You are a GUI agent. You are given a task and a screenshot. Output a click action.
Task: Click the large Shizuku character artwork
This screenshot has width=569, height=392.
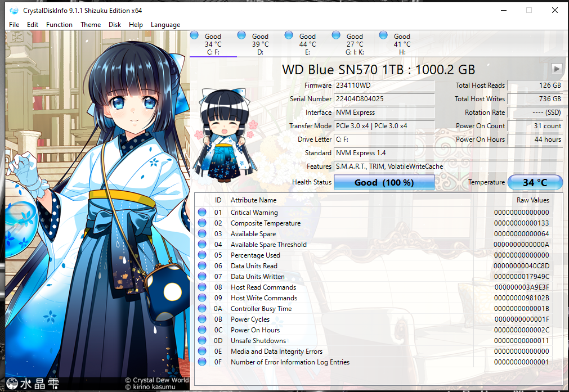tap(97, 210)
